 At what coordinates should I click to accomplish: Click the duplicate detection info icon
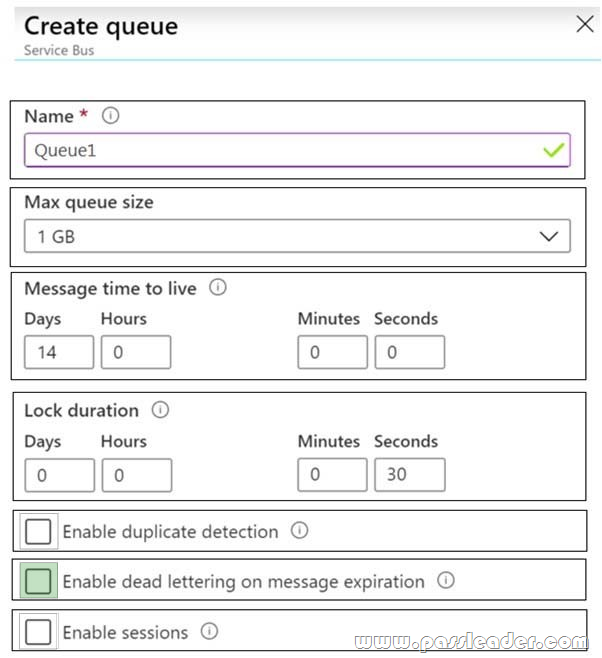click(x=300, y=530)
